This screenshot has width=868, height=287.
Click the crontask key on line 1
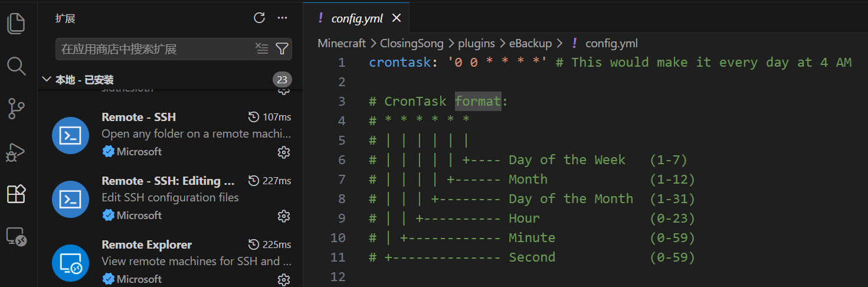coord(400,62)
